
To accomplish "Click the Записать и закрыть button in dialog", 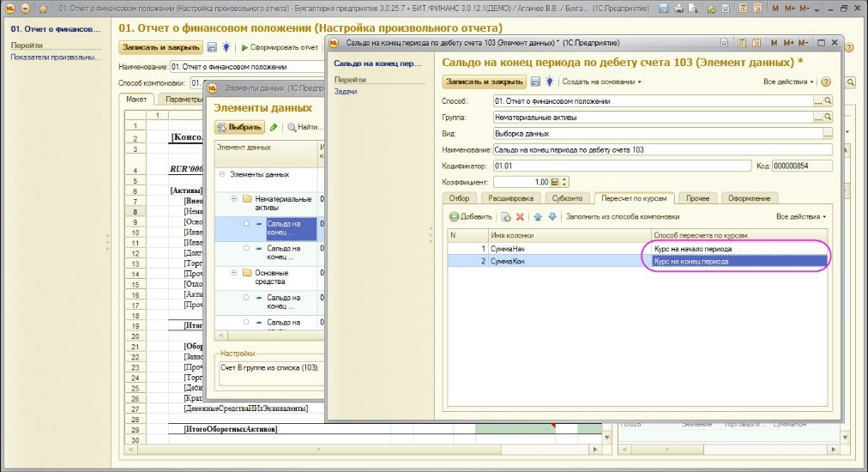I will (483, 82).
